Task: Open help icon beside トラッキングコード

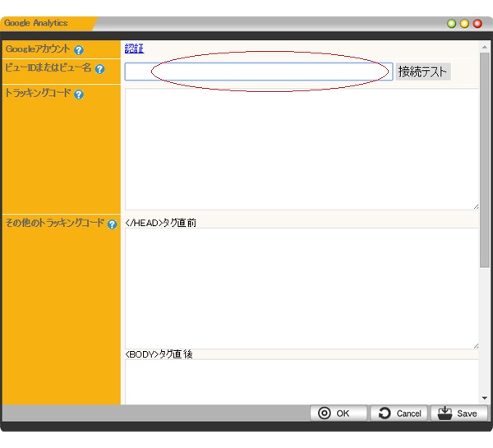Action: 79,95
